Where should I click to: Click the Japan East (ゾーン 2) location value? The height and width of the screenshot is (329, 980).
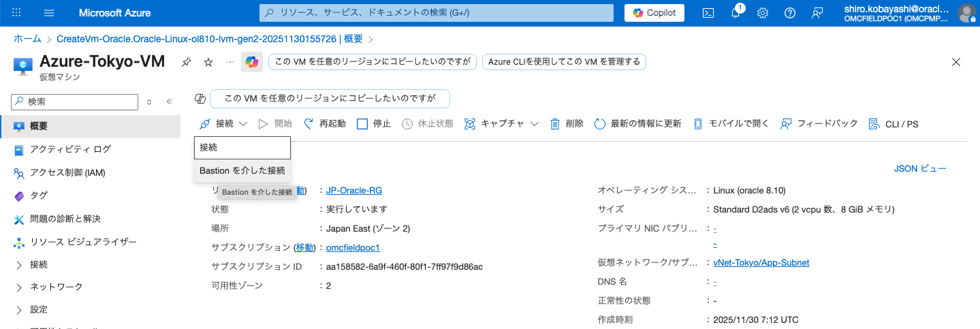(x=368, y=228)
